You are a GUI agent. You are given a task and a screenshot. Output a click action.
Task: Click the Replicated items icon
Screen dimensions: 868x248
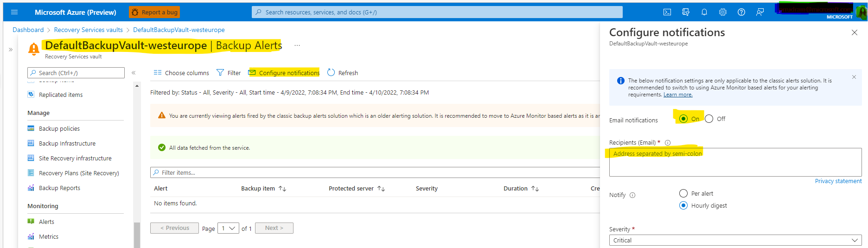[31, 95]
